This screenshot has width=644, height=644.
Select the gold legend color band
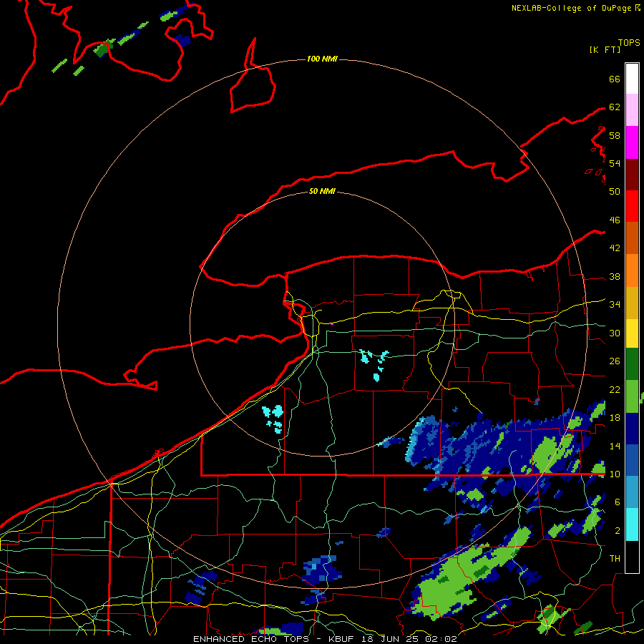632,303
